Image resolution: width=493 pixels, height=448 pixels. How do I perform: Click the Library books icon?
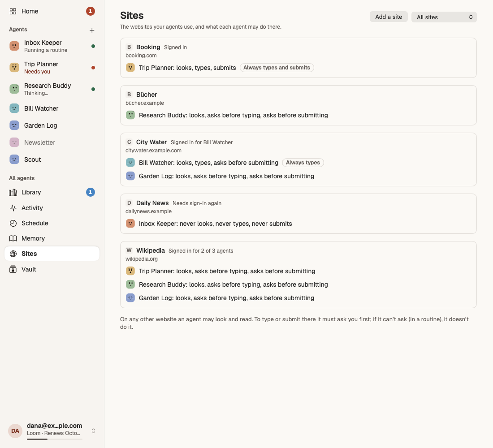point(13,192)
